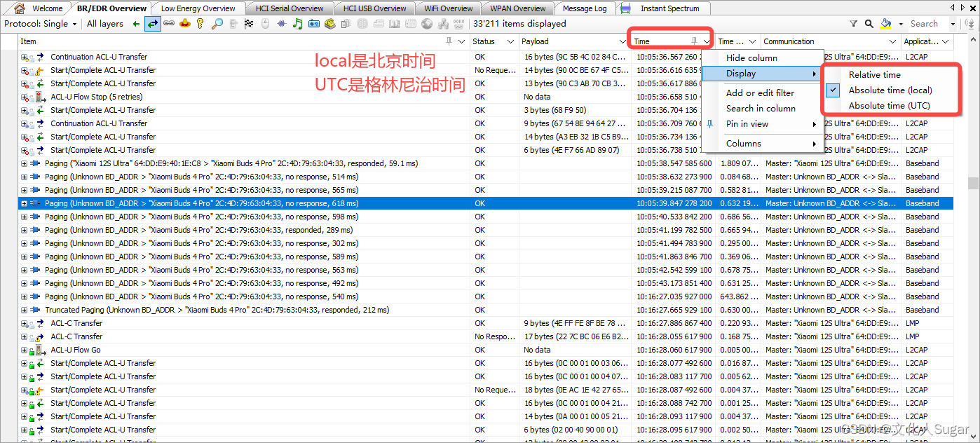Select Absolute time (local) option

click(890, 90)
